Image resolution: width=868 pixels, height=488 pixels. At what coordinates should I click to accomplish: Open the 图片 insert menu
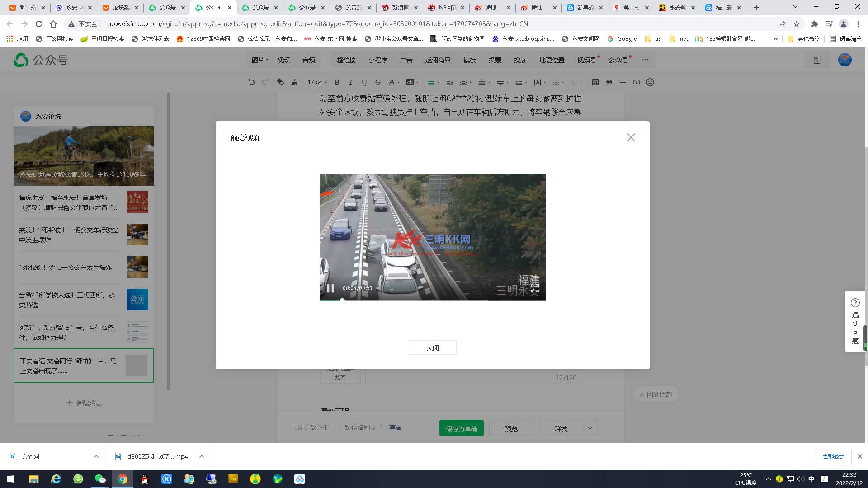(x=260, y=60)
